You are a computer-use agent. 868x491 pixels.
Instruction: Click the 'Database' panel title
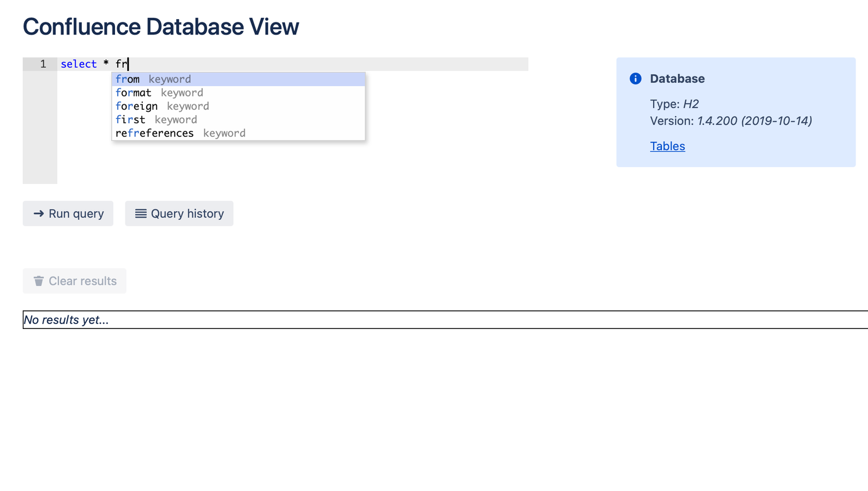point(677,79)
